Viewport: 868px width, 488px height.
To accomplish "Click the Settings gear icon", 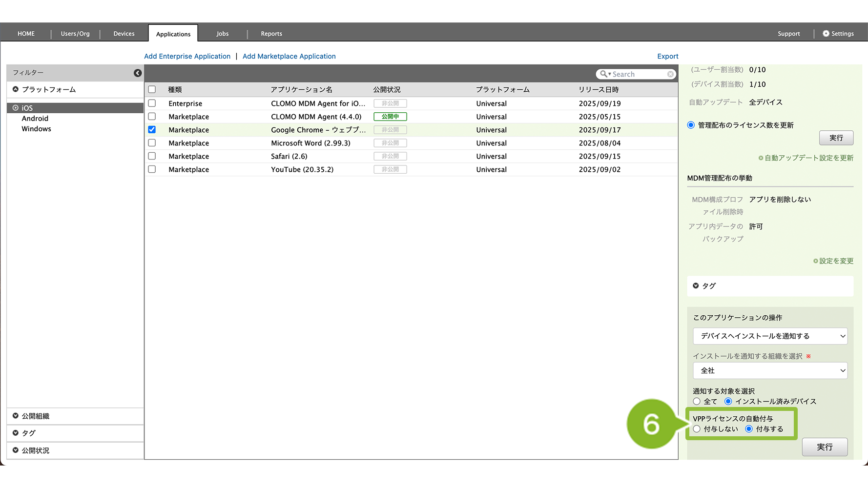I will point(826,34).
